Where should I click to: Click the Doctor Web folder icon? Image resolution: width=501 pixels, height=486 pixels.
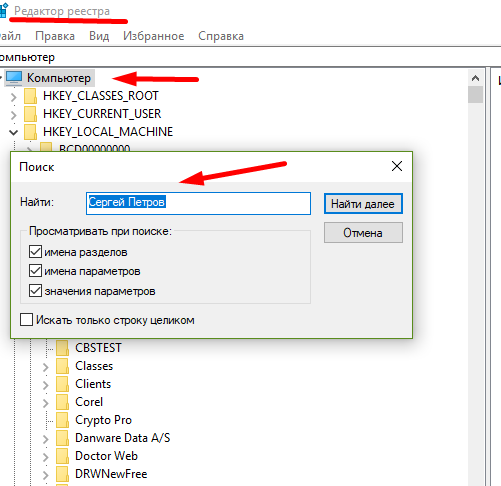(62, 456)
